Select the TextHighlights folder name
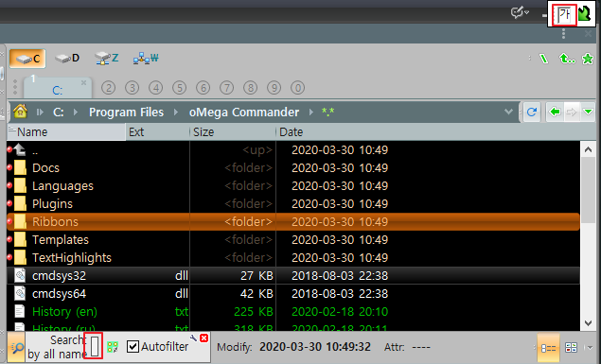Viewport: 601px width, 364px height. point(72,257)
